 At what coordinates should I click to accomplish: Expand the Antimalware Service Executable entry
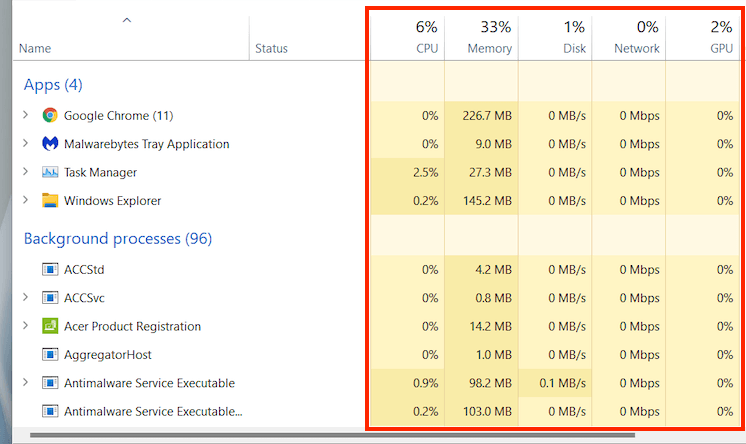click(26, 382)
